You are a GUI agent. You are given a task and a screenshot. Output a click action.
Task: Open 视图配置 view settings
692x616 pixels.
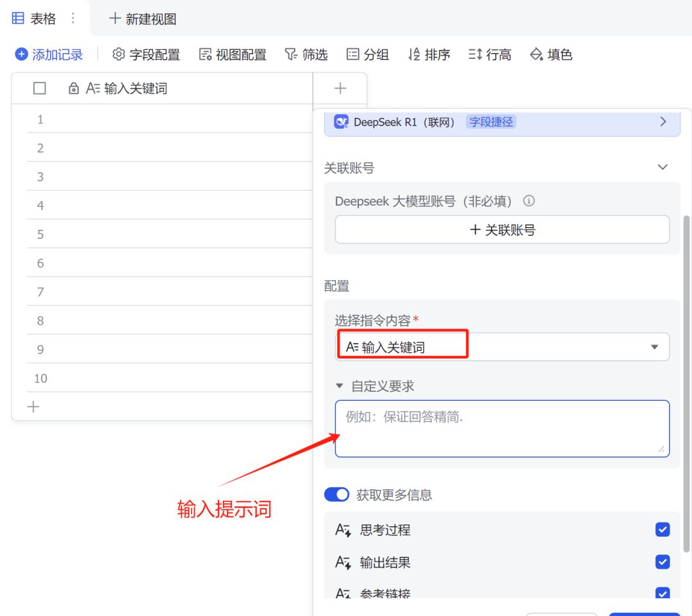click(233, 55)
